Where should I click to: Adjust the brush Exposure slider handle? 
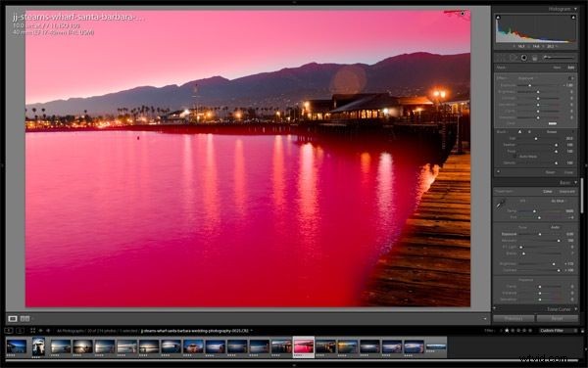[530, 85]
